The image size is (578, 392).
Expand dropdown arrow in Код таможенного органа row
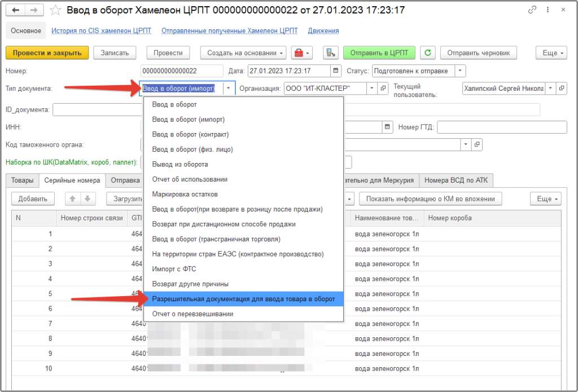click(x=466, y=144)
